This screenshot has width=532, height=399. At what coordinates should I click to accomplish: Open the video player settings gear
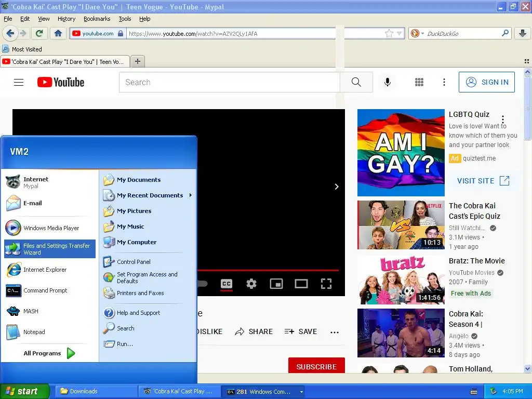click(251, 284)
